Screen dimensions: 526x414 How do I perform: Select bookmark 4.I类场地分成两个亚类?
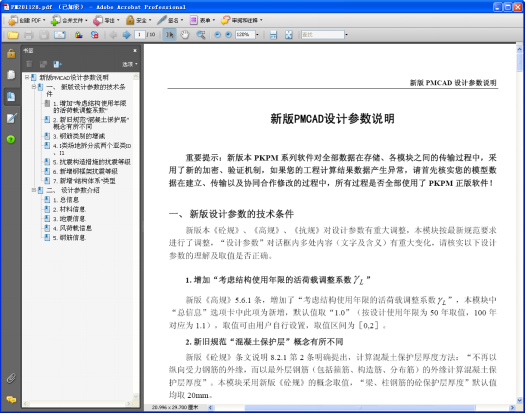(x=92, y=149)
